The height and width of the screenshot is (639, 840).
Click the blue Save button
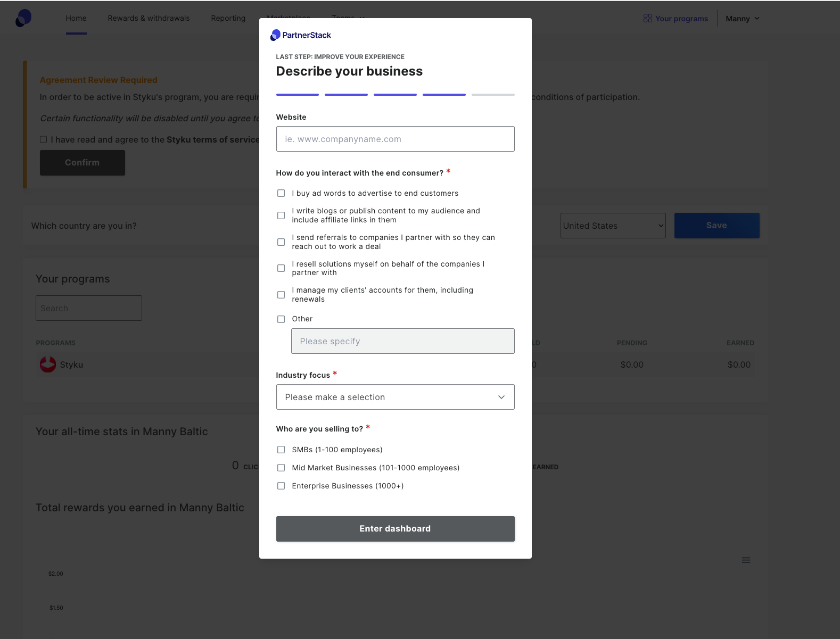(x=717, y=226)
